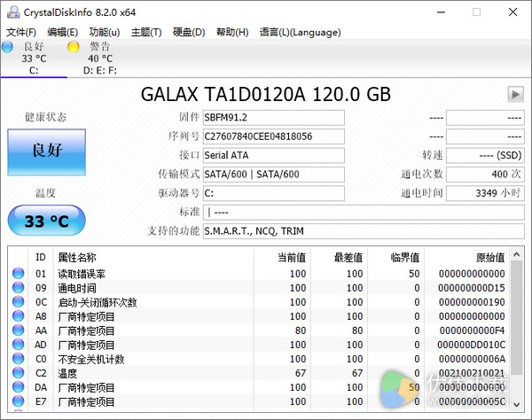This screenshot has height=420, width=532.
Task: Open the 主题(T) menu
Action: pyautogui.click(x=146, y=32)
